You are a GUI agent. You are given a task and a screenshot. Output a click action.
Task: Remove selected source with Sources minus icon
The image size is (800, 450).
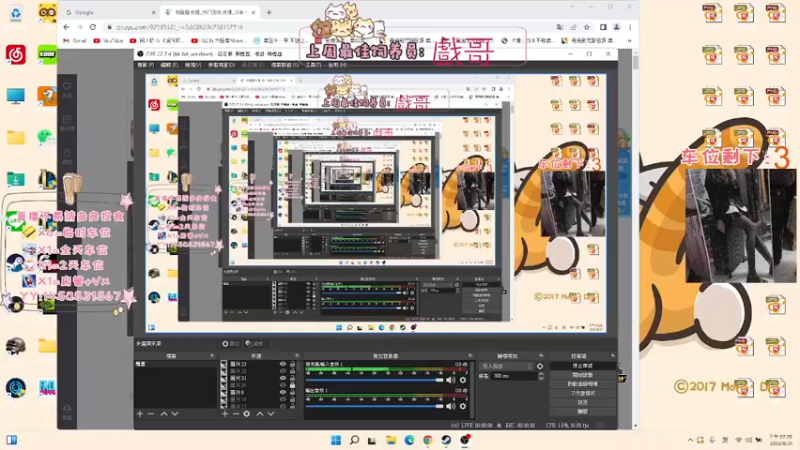point(236,414)
